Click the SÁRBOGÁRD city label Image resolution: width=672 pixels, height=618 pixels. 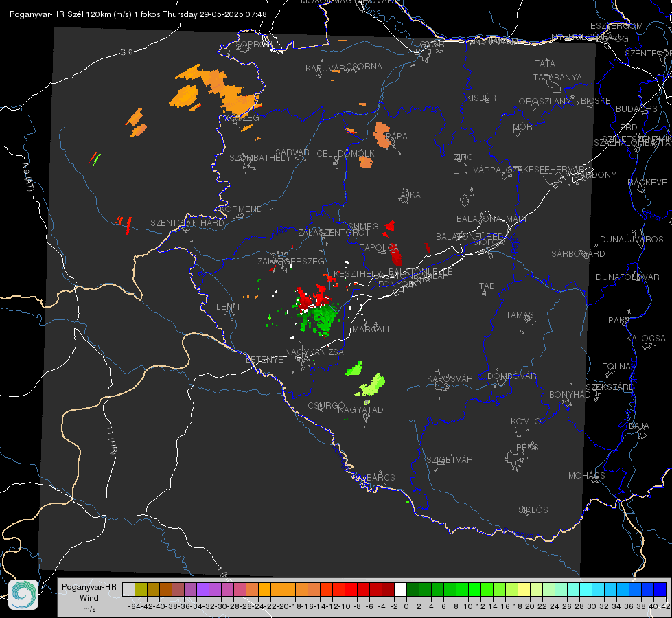click(578, 254)
